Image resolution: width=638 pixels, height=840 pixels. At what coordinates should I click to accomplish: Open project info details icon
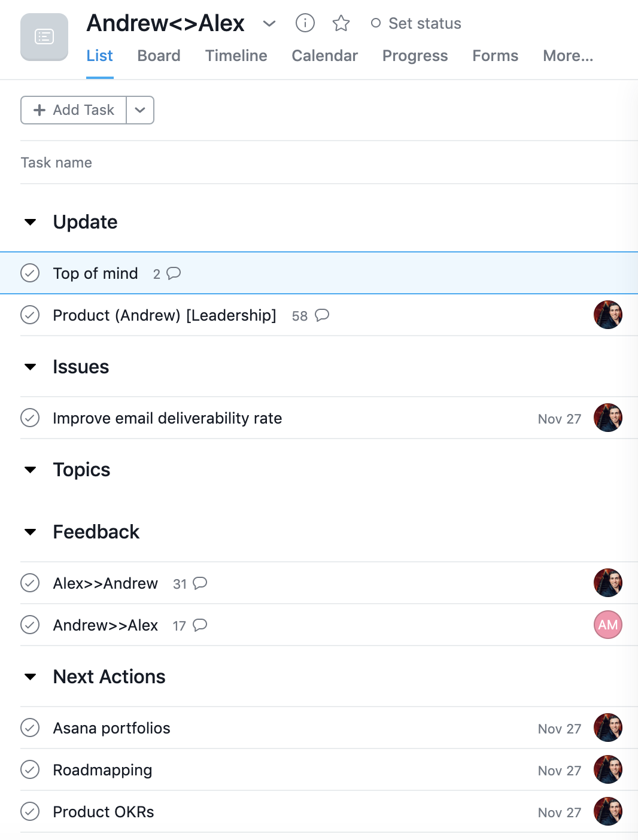pos(305,23)
